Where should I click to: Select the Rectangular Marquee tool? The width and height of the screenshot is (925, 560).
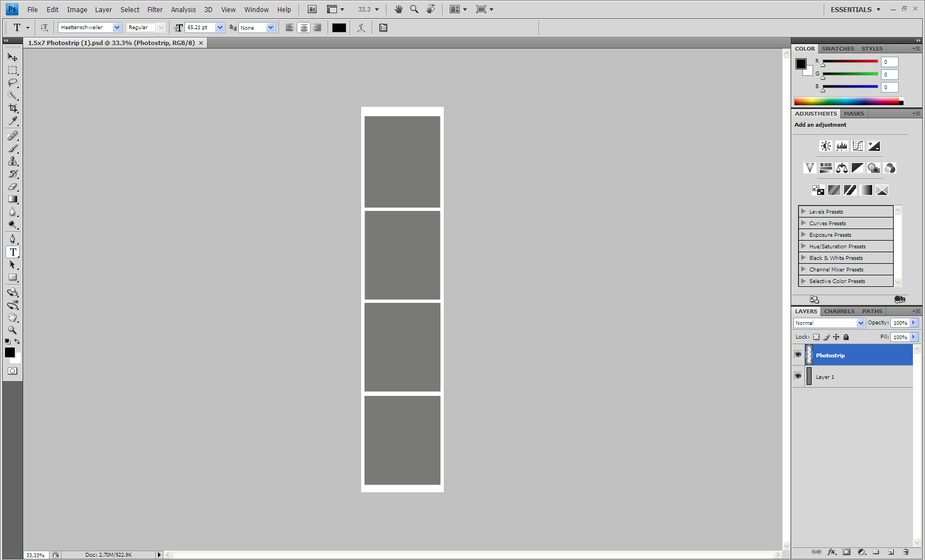[x=13, y=70]
